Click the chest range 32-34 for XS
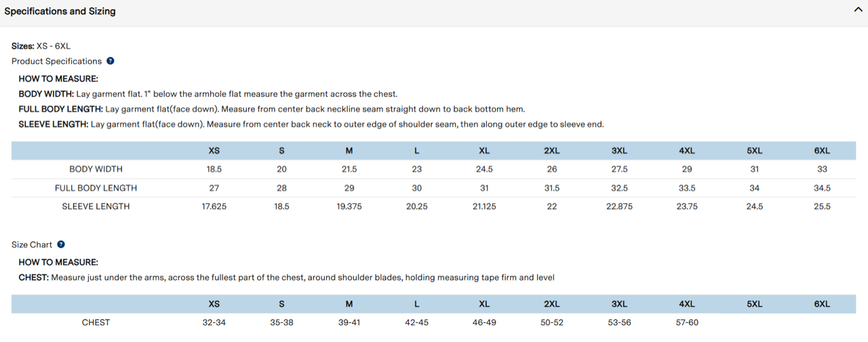The width and height of the screenshot is (868, 342). click(214, 322)
